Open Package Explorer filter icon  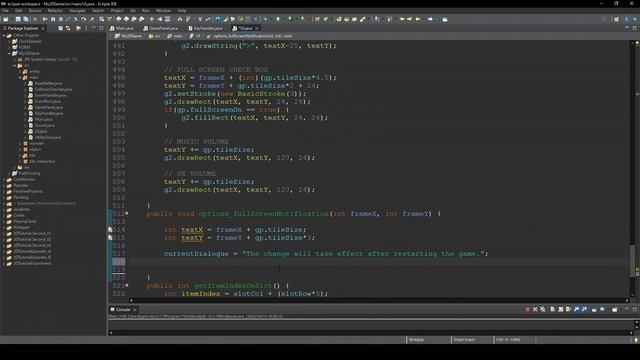tap(78, 28)
